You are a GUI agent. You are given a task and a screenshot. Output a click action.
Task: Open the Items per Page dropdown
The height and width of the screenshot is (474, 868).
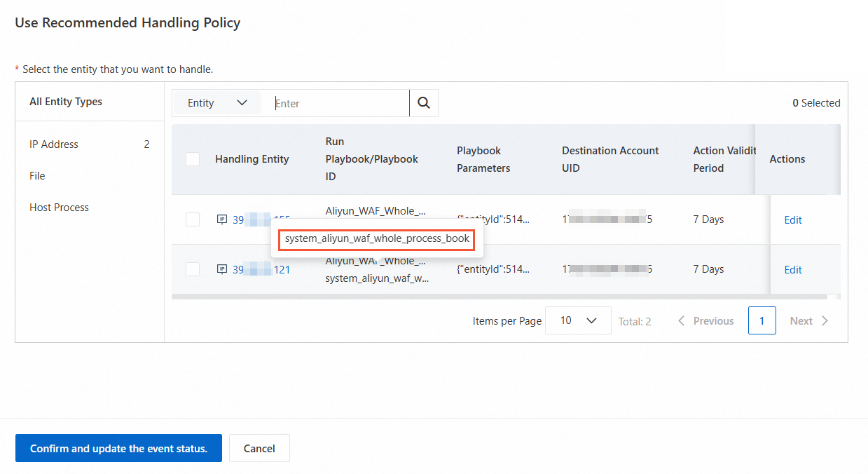[x=578, y=320]
